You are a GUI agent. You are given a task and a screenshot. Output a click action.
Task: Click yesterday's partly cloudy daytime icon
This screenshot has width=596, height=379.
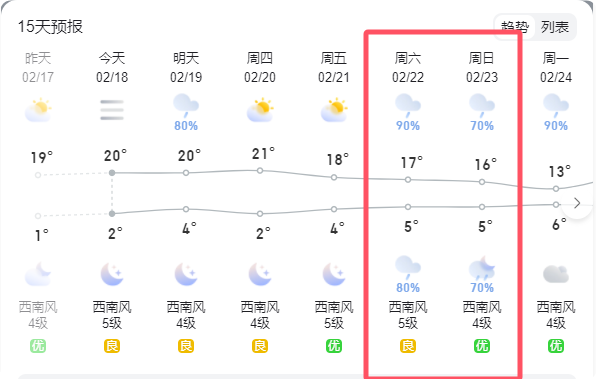coord(38,110)
